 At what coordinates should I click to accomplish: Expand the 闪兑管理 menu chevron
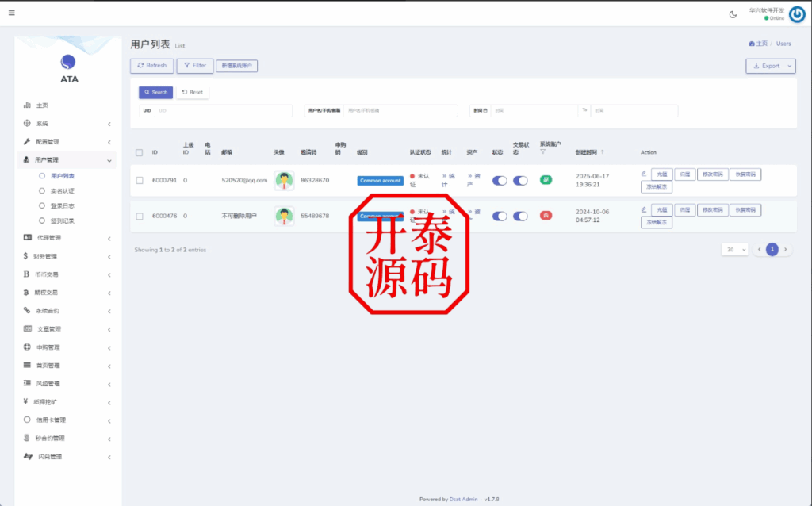pyautogui.click(x=109, y=458)
